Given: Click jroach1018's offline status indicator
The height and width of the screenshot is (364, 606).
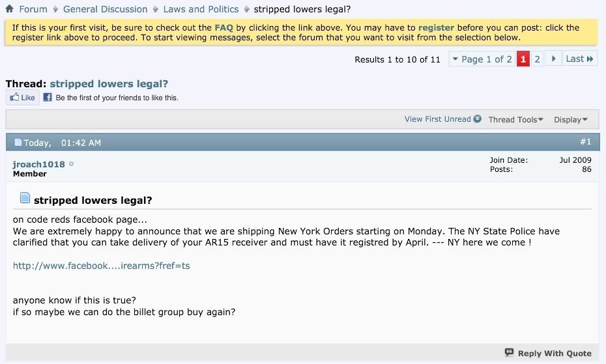Looking at the screenshot, I should tap(72, 164).
